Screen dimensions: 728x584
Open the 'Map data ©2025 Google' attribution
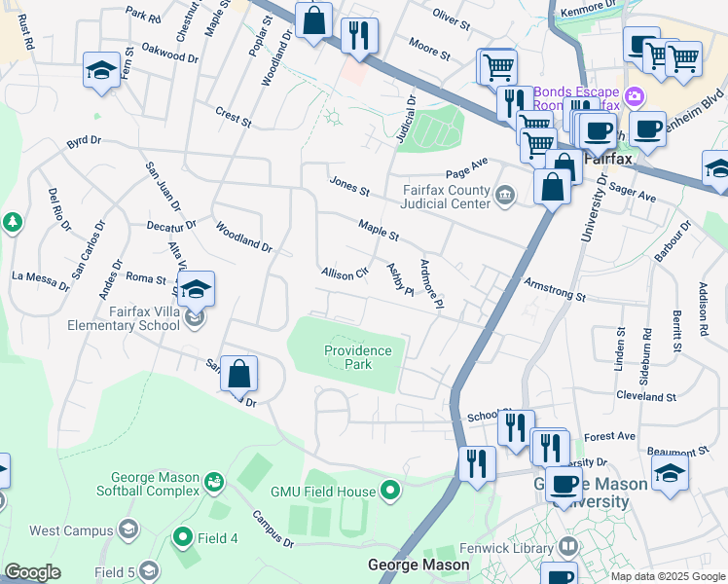click(x=668, y=576)
